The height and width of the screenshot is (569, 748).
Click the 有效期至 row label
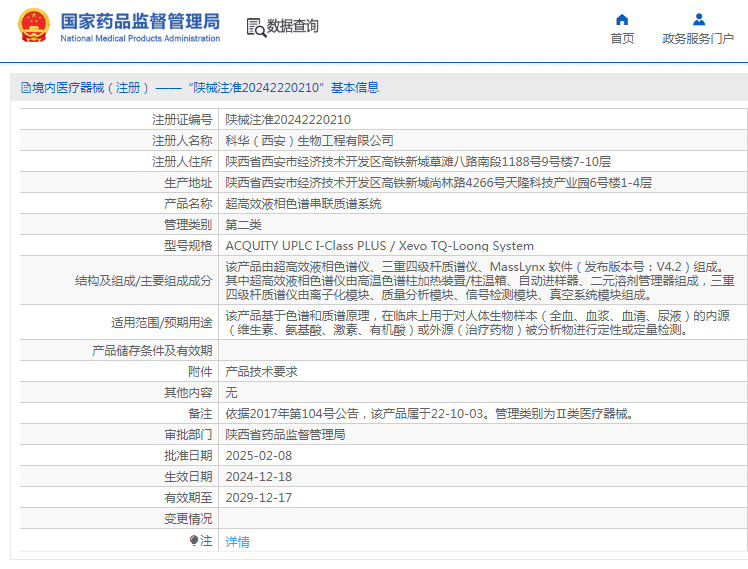(x=188, y=497)
